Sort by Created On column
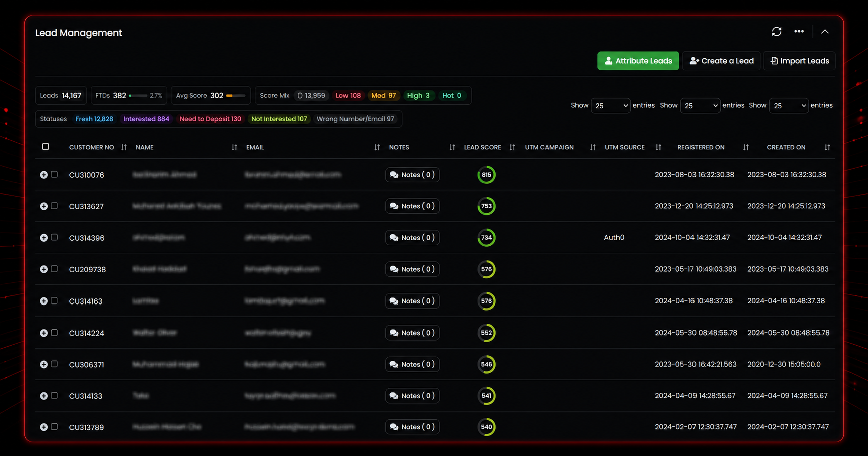 (x=827, y=147)
